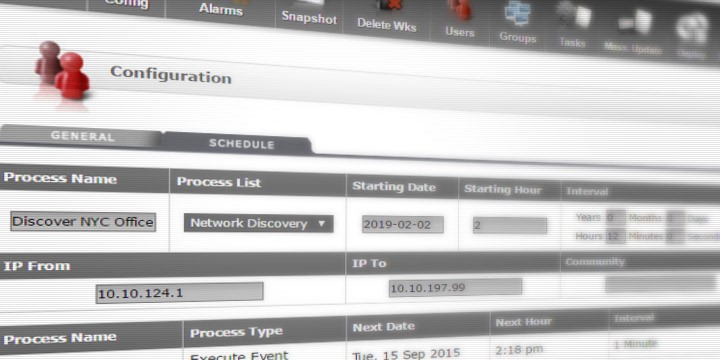Click the IP To field 10.10.197.99

click(x=455, y=288)
